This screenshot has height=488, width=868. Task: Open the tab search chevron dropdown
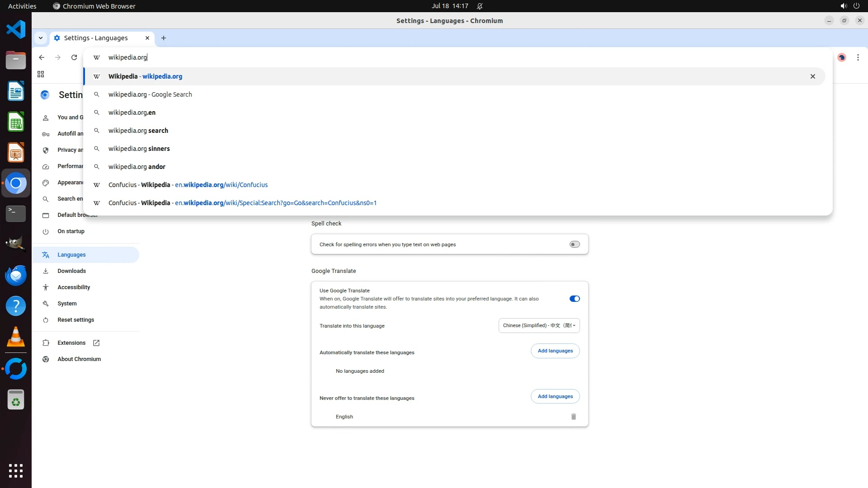41,38
